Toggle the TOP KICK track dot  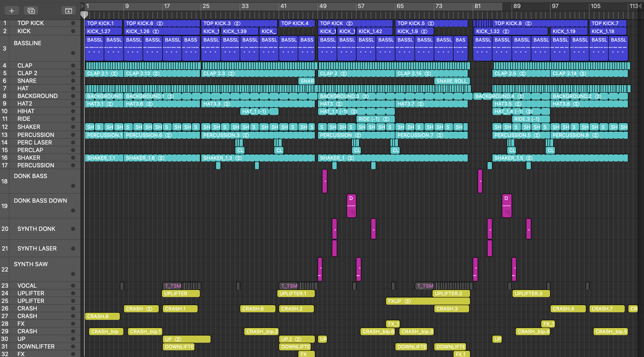click(x=73, y=23)
